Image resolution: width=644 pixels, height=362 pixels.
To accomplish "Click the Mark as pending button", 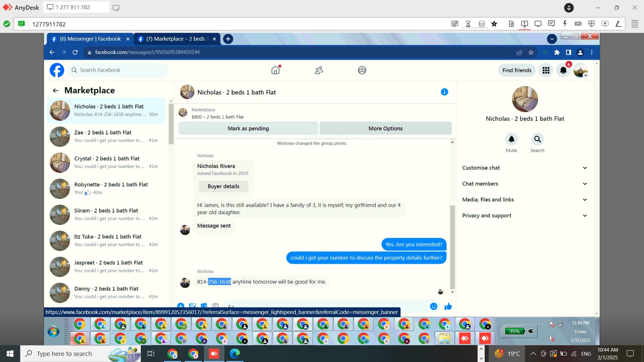I will point(248,128).
